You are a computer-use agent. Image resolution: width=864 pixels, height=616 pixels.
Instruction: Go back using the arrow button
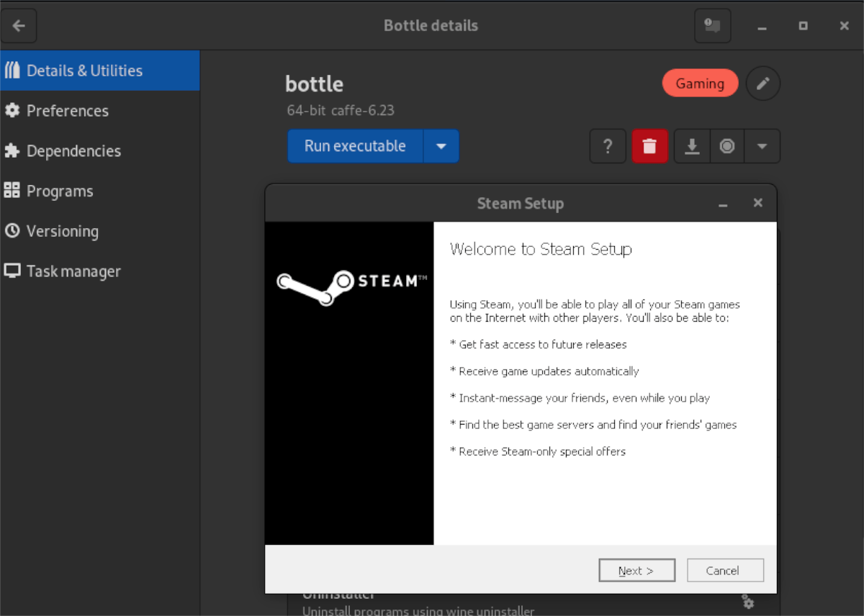pyautogui.click(x=19, y=25)
